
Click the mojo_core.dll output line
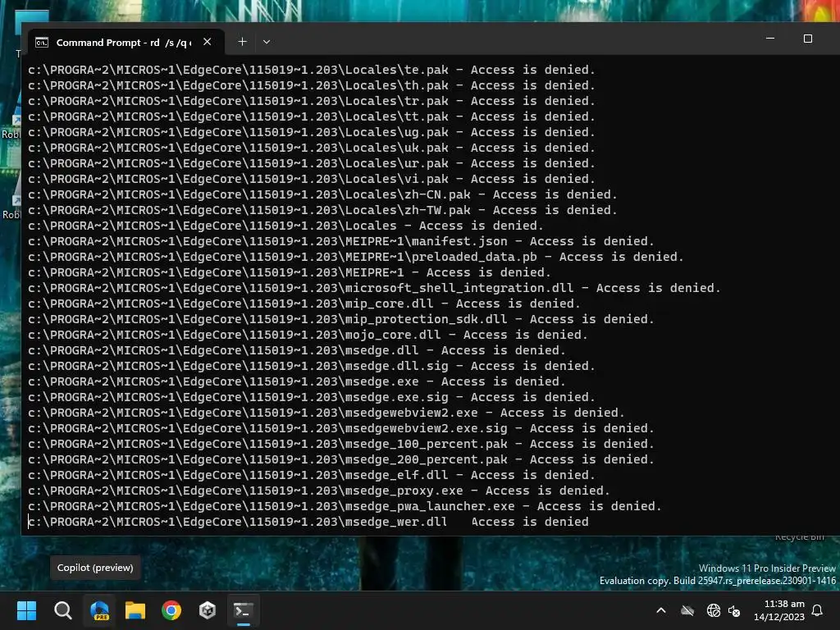coord(308,335)
